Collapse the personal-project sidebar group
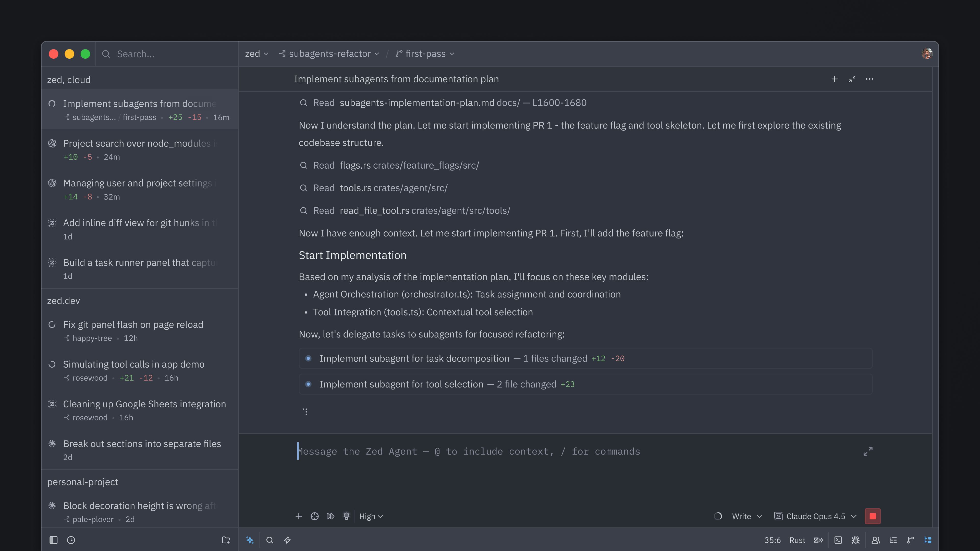Image resolution: width=980 pixels, height=551 pixels. pyautogui.click(x=82, y=482)
